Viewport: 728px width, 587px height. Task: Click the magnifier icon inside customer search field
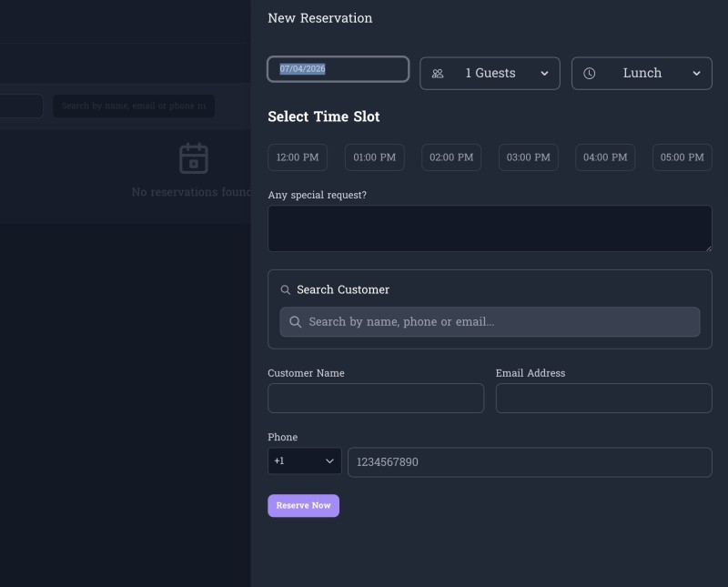pyautogui.click(x=296, y=322)
